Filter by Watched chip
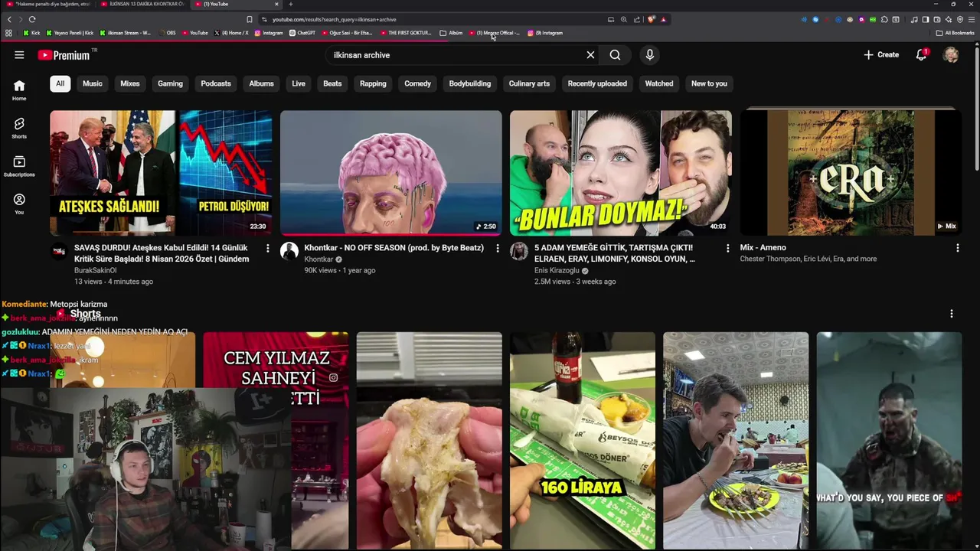980x551 pixels. pyautogui.click(x=659, y=83)
